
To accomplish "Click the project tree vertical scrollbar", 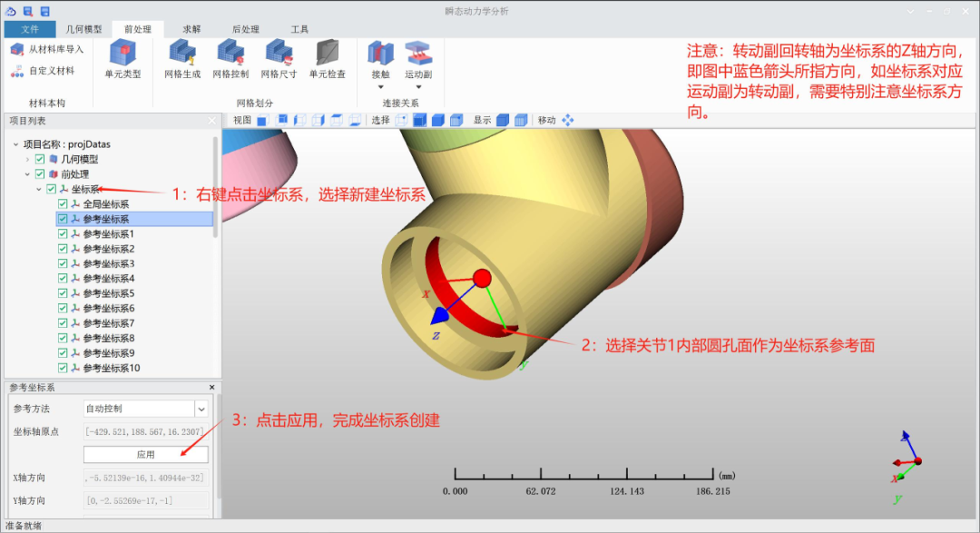I will pos(216,188).
